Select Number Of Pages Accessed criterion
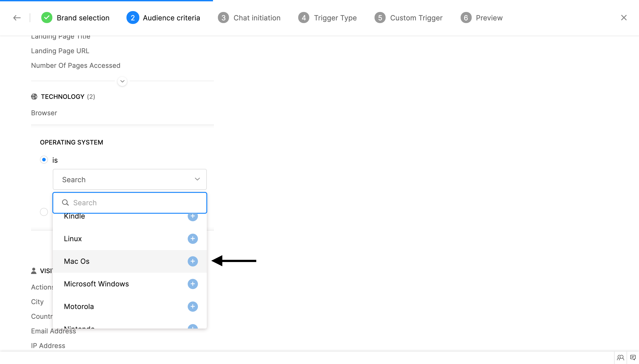Screen dimensions: 639x364 click(x=76, y=65)
